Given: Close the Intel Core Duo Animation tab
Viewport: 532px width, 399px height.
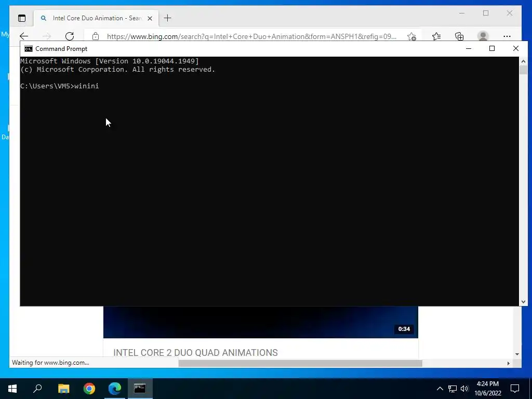Looking at the screenshot, I should point(150,18).
